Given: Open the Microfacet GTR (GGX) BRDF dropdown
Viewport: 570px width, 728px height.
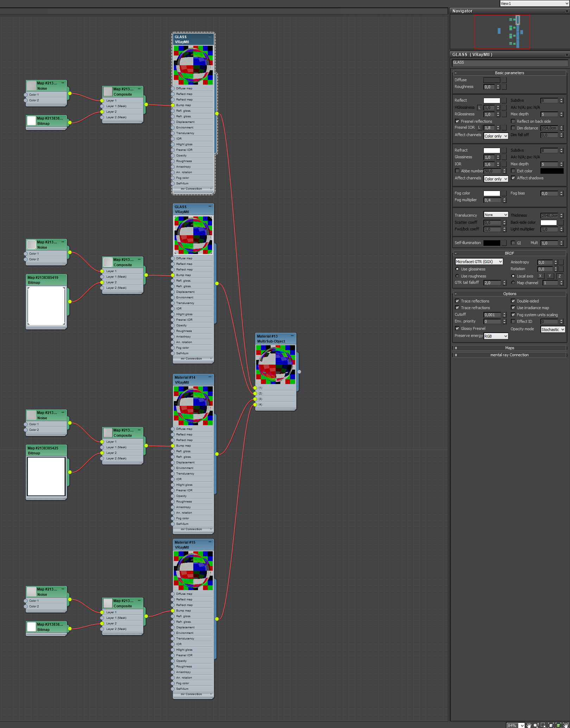Looking at the screenshot, I should coord(479,262).
